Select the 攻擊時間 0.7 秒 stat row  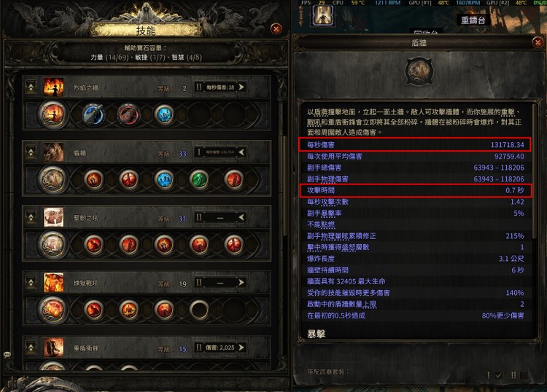415,191
